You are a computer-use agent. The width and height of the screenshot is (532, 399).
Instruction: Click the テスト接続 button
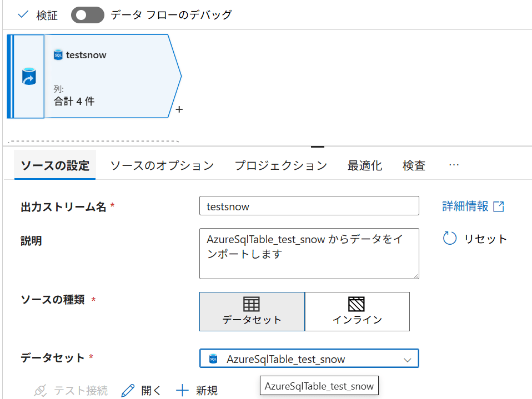[71, 391]
